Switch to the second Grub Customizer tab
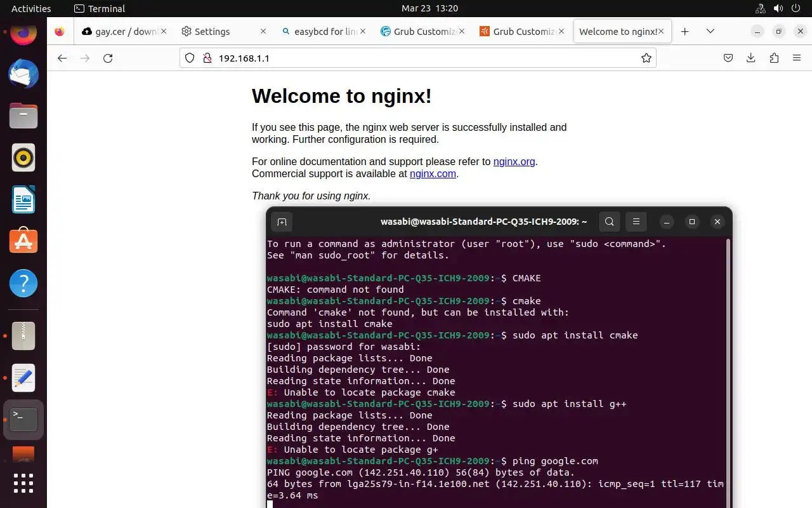This screenshot has width=812, height=508. [523, 31]
